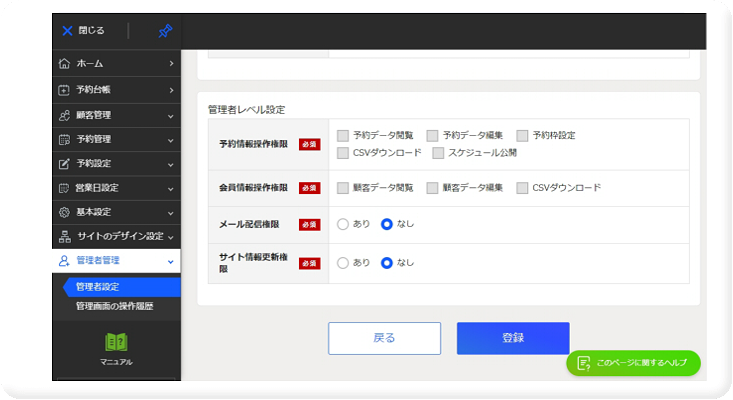The image size is (733, 400).
Task: Click the サイトのデザイン設定 layout icon
Action: (65, 236)
